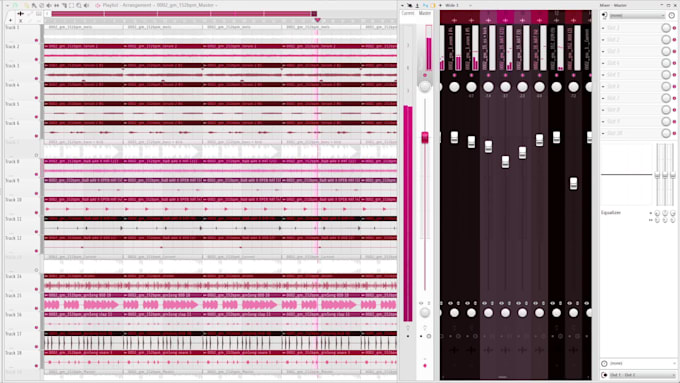Open the Slot 2 plugin menu arrow
This screenshot has height=383, width=680.
[x=603, y=39]
